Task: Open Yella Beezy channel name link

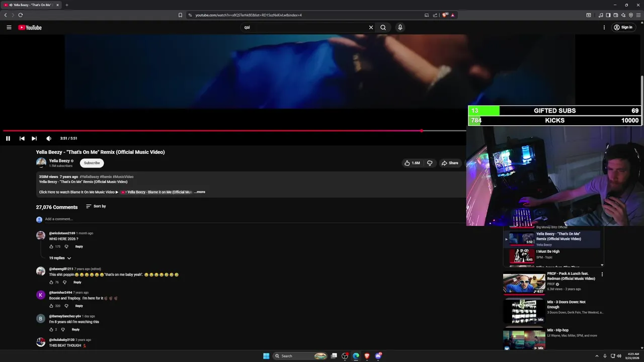Action: 59,161
